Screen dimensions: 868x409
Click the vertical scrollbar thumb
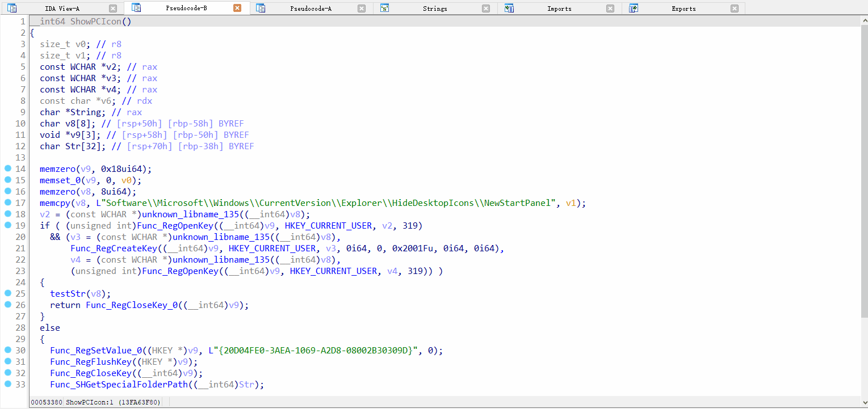click(x=864, y=170)
